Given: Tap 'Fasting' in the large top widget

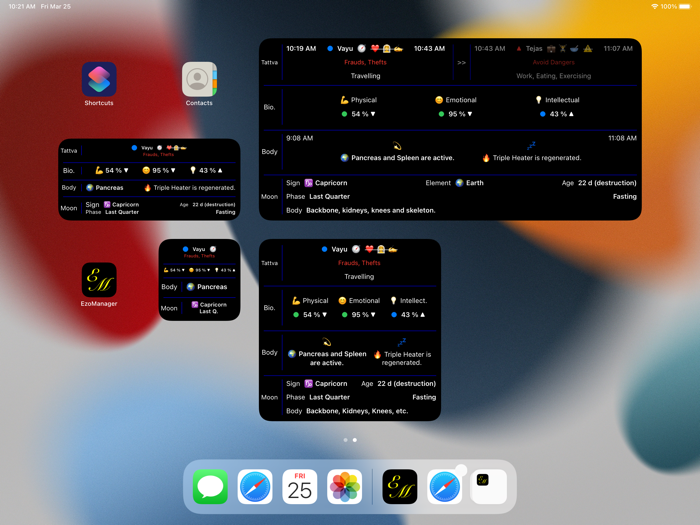Looking at the screenshot, I should point(625,196).
